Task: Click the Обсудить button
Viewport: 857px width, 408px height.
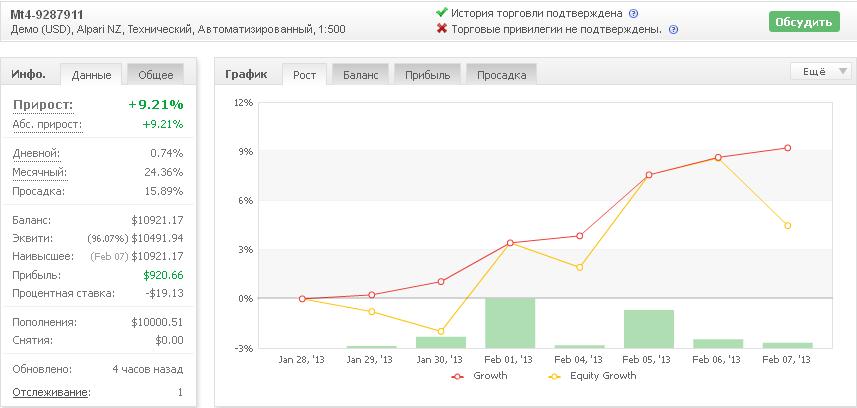Action: (x=804, y=22)
